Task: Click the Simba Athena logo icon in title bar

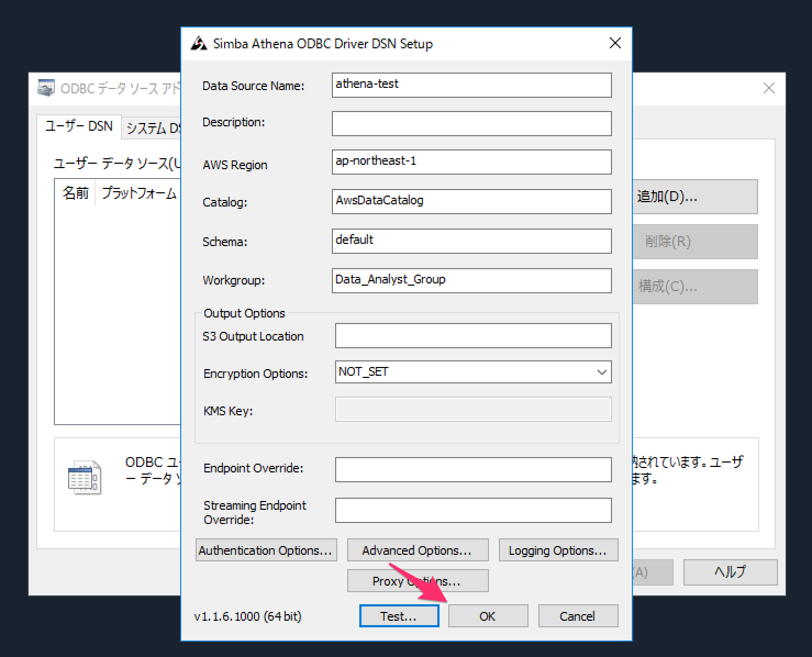Action: tap(198, 43)
